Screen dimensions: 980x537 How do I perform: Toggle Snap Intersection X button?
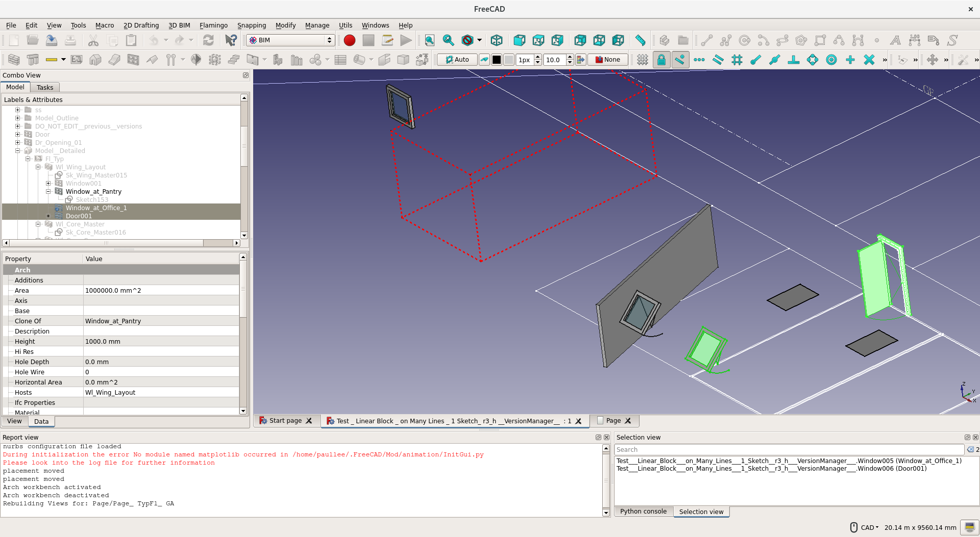point(869,60)
